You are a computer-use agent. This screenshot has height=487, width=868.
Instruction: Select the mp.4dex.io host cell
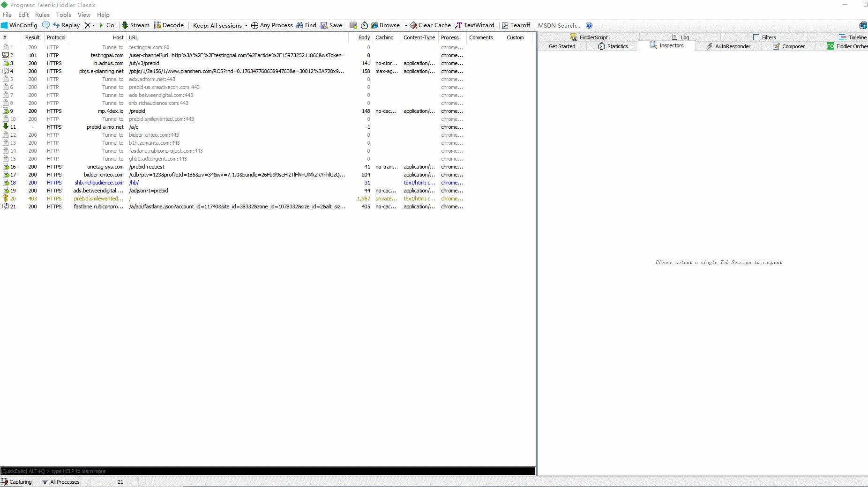point(111,111)
